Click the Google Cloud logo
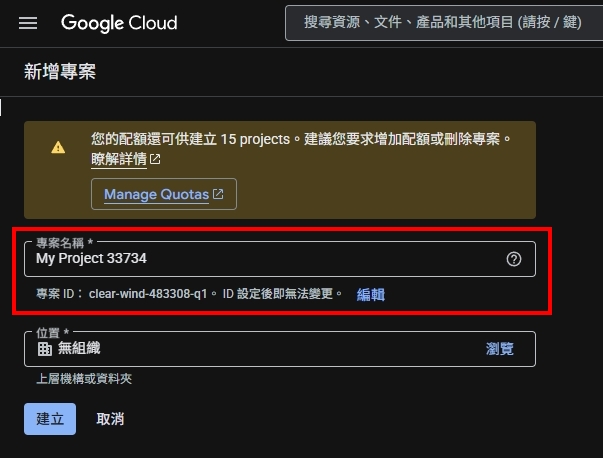Image resolution: width=603 pixels, height=458 pixels. (x=119, y=23)
